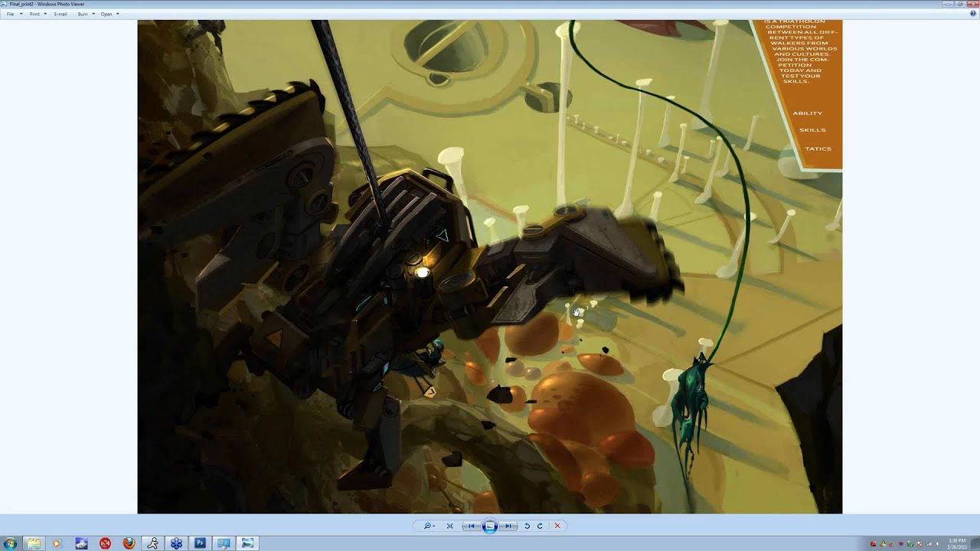This screenshot has width=980, height=551.
Task: Click the Photo Viewer taskbar button
Action: coord(247,543)
